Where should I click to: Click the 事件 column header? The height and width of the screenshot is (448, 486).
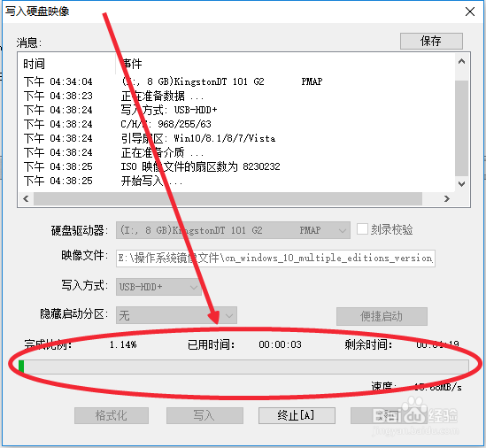(x=285, y=64)
